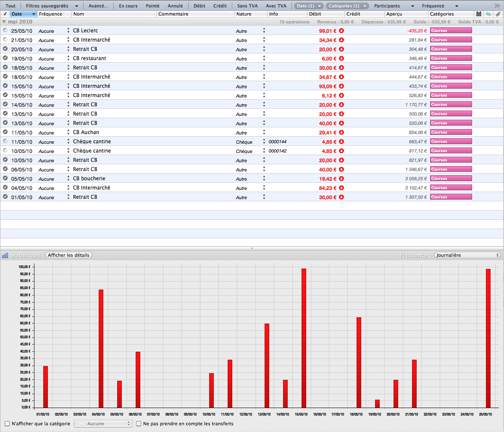
Task: Click the participants icon column header
Action: click(479, 14)
